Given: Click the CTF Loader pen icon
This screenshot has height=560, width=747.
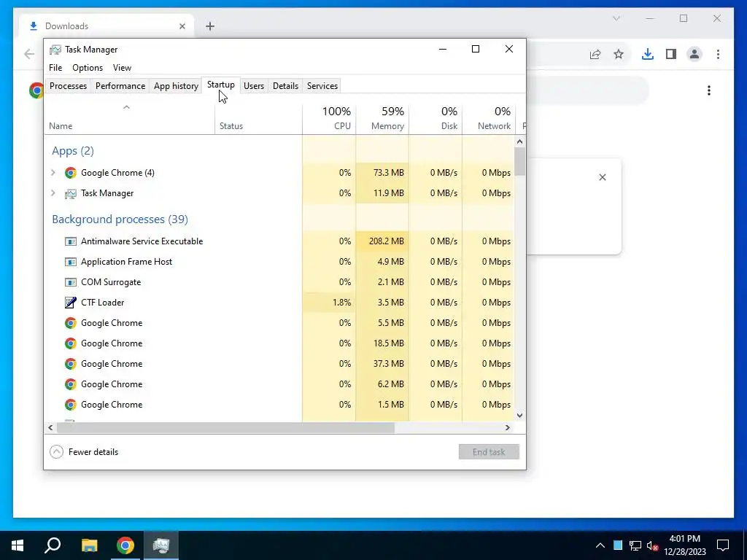Looking at the screenshot, I should (x=71, y=303).
